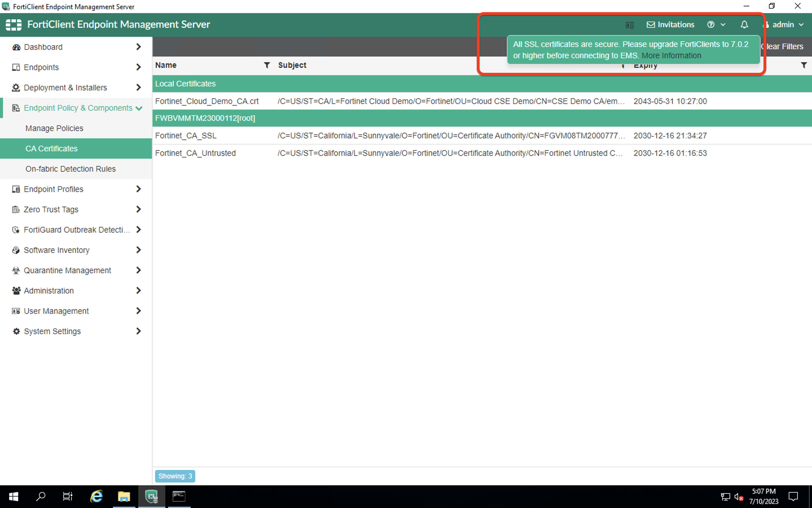Open the Software Inventory menu item

point(76,250)
